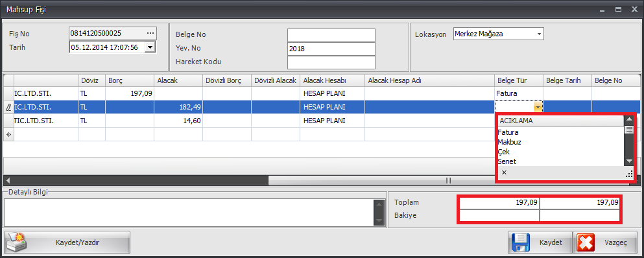Click the Belge No input field
The height and width of the screenshot is (258, 644).
[331, 35]
